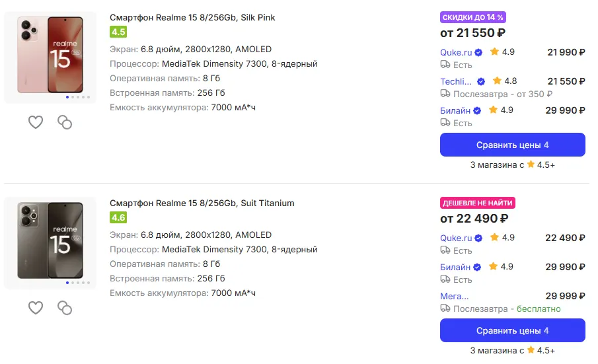
Task: Open Techli... store offer link
Action: point(457,81)
